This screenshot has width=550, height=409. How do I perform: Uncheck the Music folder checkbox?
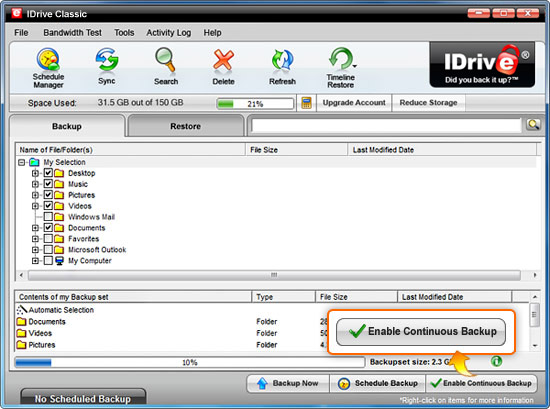tap(48, 184)
